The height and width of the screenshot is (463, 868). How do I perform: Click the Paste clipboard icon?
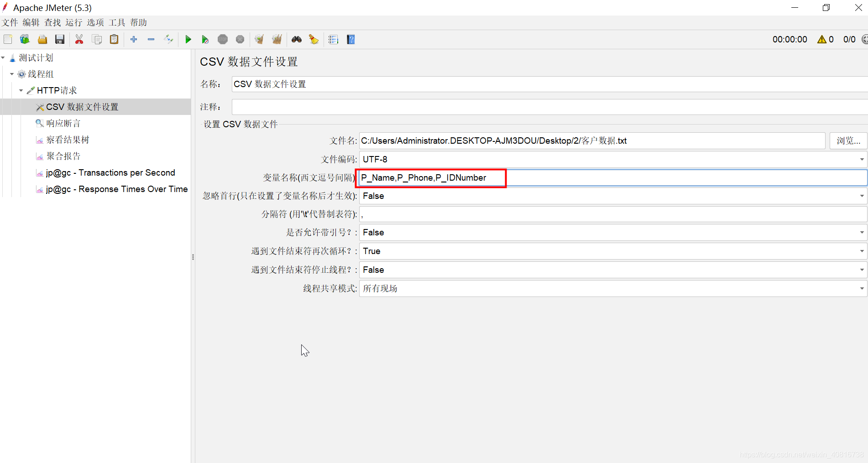(114, 40)
